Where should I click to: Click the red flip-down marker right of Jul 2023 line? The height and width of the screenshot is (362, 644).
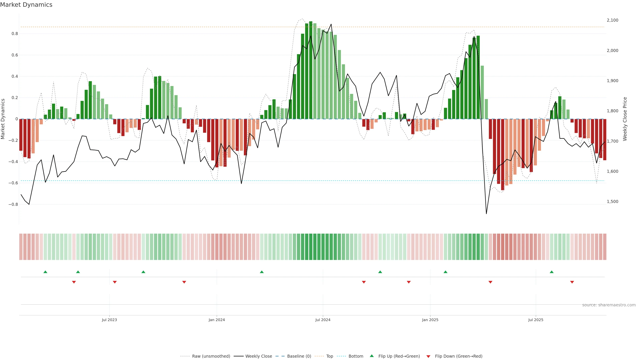tap(115, 282)
